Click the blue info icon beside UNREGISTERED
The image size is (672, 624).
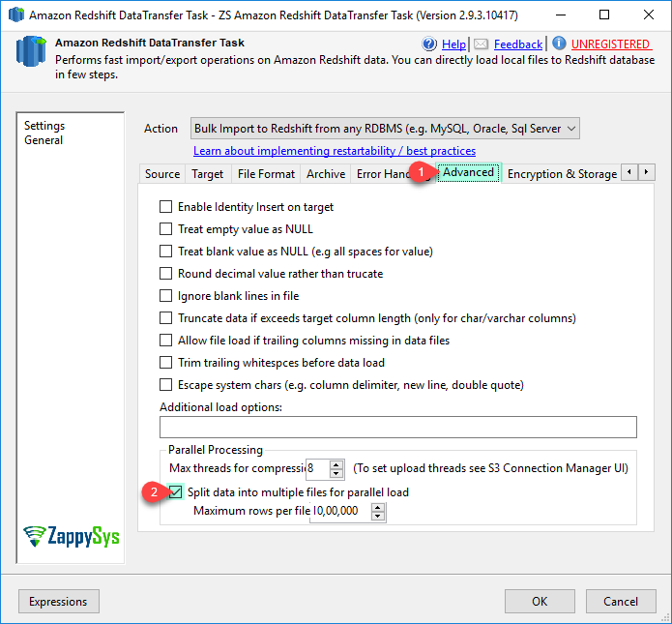(x=559, y=44)
